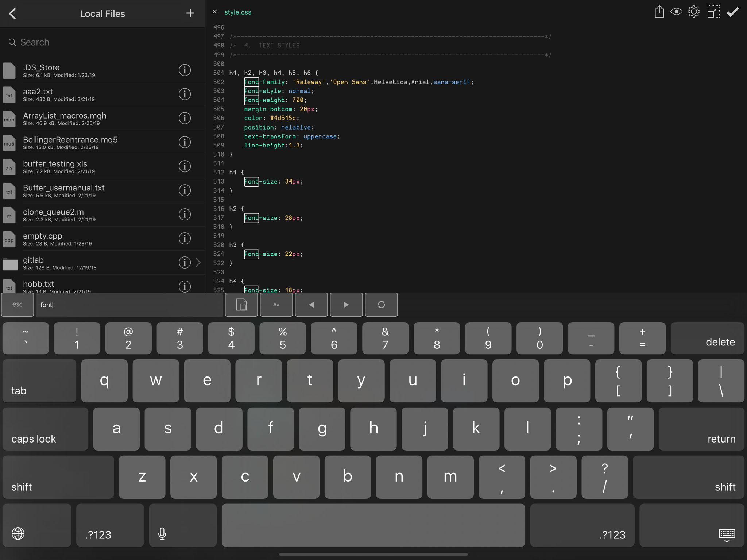Show info for BollingerReentrance.mq5
This screenshot has height=560, width=747.
coord(185,142)
